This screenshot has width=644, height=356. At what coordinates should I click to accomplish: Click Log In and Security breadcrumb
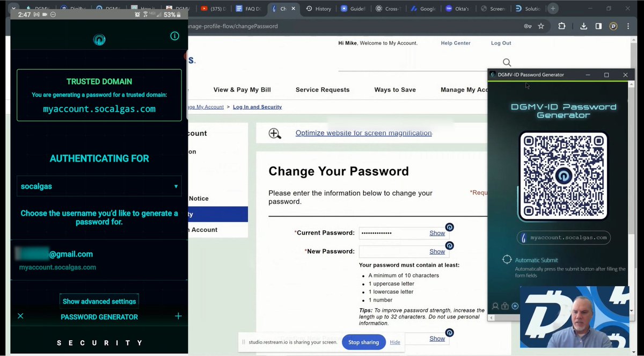(257, 107)
